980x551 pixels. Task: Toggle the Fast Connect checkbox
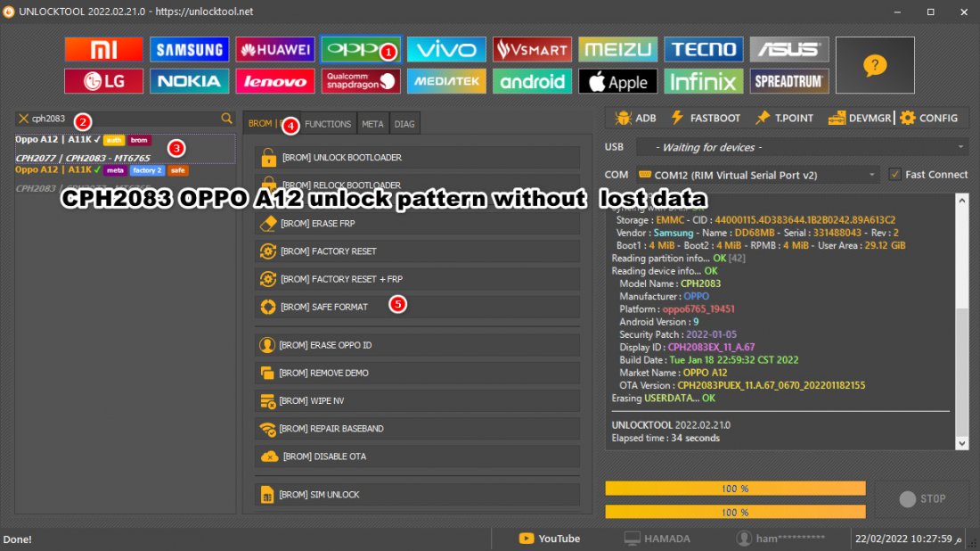[895, 175]
